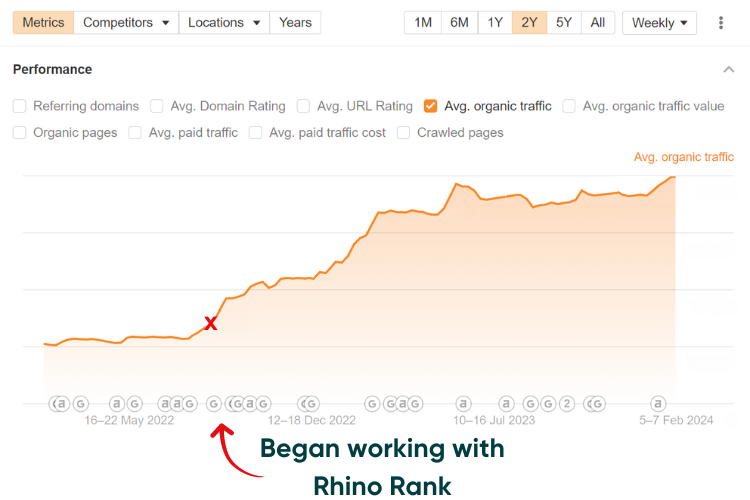Tick the Avg. paid traffic checkbox
The width and height of the screenshot is (750, 500).
click(135, 133)
